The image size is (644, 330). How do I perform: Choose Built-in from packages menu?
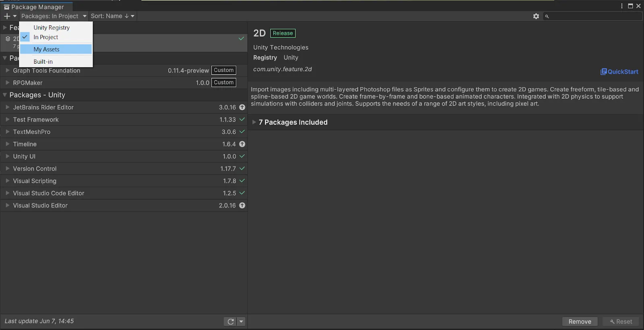tap(56, 62)
